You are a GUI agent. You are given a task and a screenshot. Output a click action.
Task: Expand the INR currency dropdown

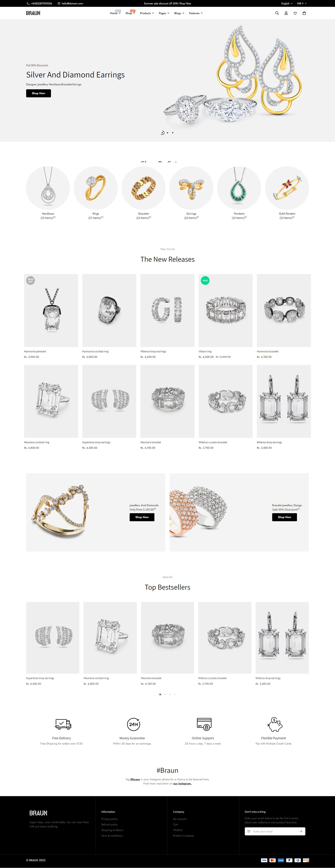pyautogui.click(x=302, y=3)
